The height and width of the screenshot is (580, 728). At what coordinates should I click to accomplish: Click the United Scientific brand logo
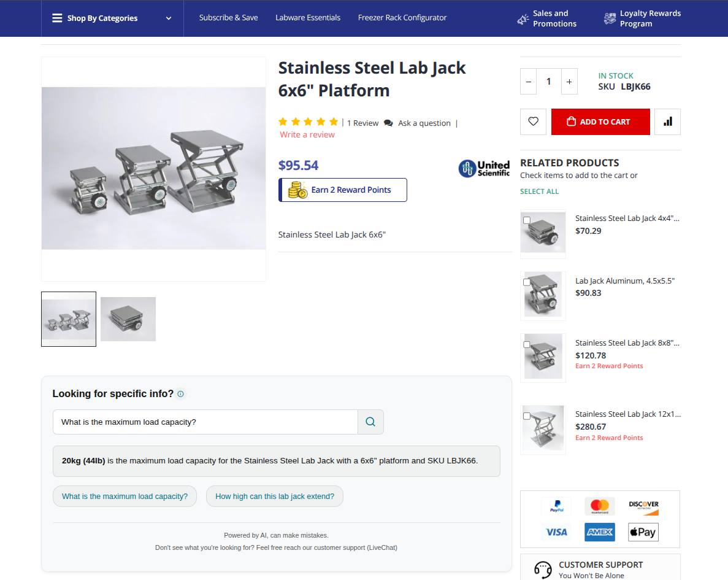coord(484,169)
